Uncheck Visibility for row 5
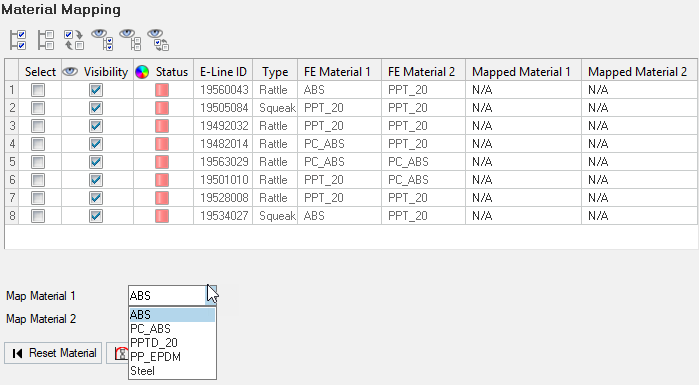The height and width of the screenshot is (385, 699). 96,162
